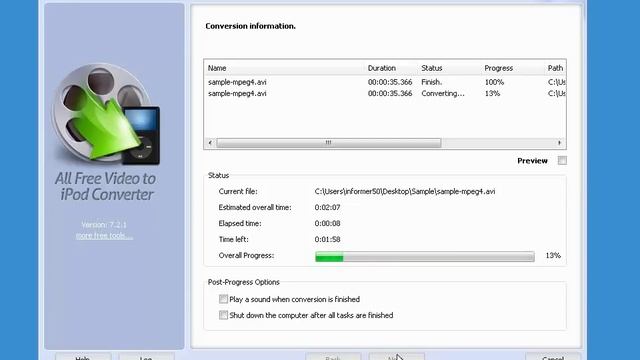Sort list by Duration column header

[x=391, y=68]
